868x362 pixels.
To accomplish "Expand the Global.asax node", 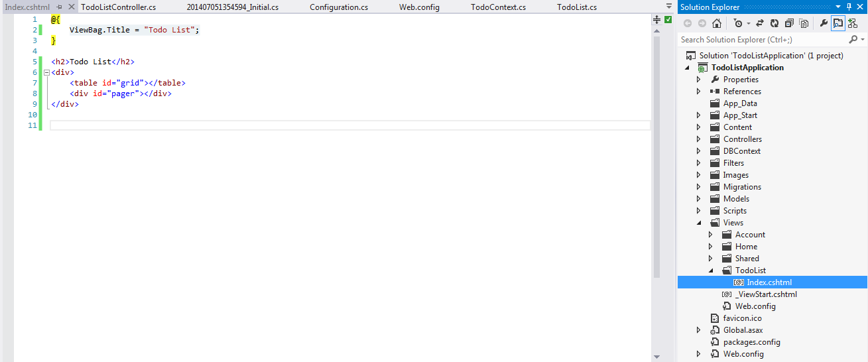I will 698,330.
